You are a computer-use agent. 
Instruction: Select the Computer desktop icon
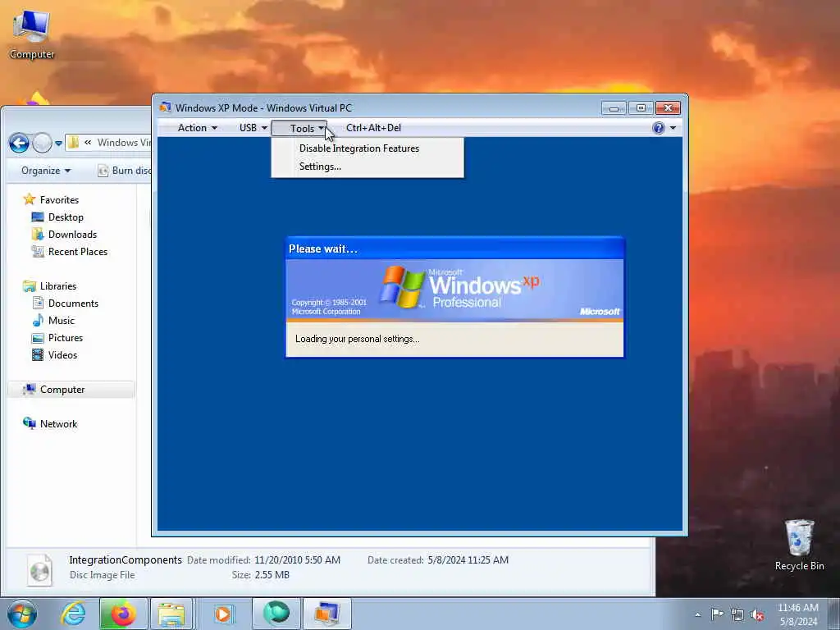click(32, 34)
